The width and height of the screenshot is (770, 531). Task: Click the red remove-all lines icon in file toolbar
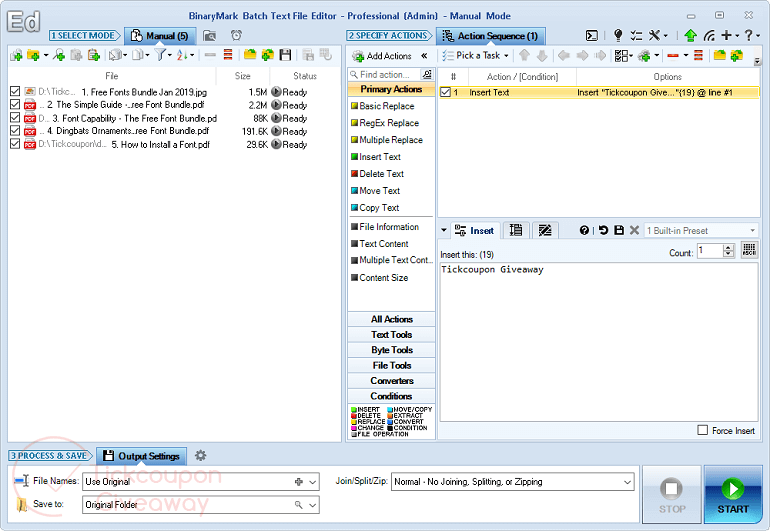pos(228,55)
